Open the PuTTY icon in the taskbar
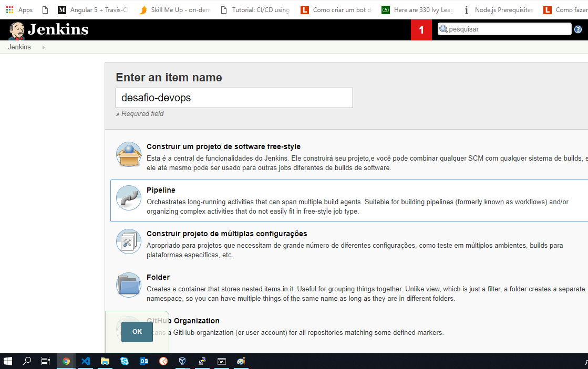The height and width of the screenshot is (369, 588). pyautogui.click(x=202, y=361)
